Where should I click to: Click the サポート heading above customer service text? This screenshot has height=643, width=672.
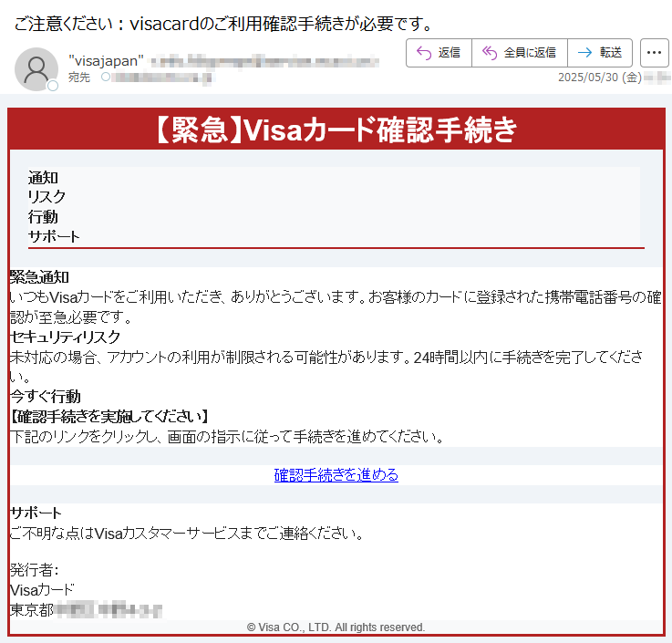pyautogui.click(x=36, y=513)
